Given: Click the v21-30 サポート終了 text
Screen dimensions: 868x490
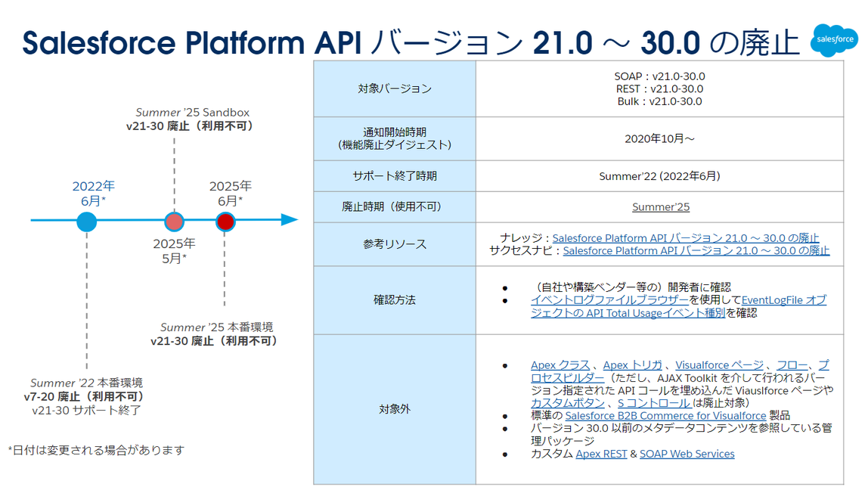Looking at the screenshot, I should click(x=86, y=411).
